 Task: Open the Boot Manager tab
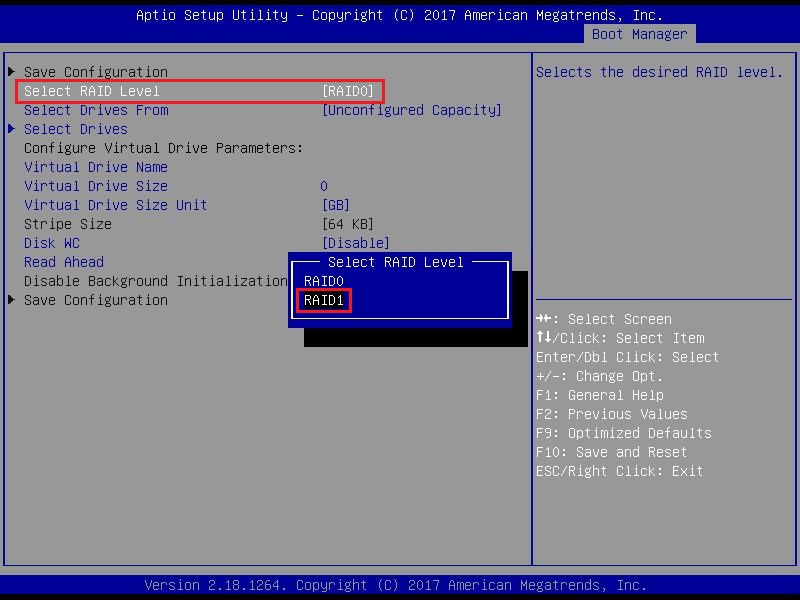(x=639, y=34)
